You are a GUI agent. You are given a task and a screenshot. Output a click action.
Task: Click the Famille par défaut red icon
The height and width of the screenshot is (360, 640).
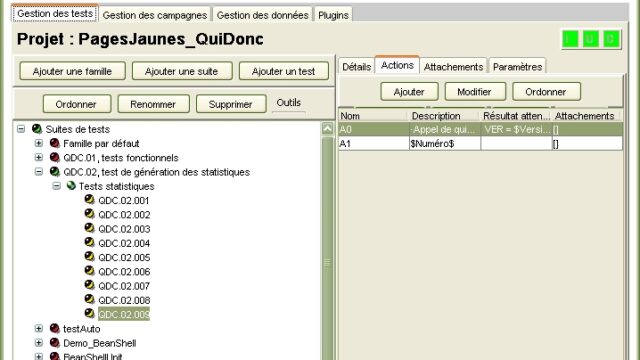tap(55, 143)
